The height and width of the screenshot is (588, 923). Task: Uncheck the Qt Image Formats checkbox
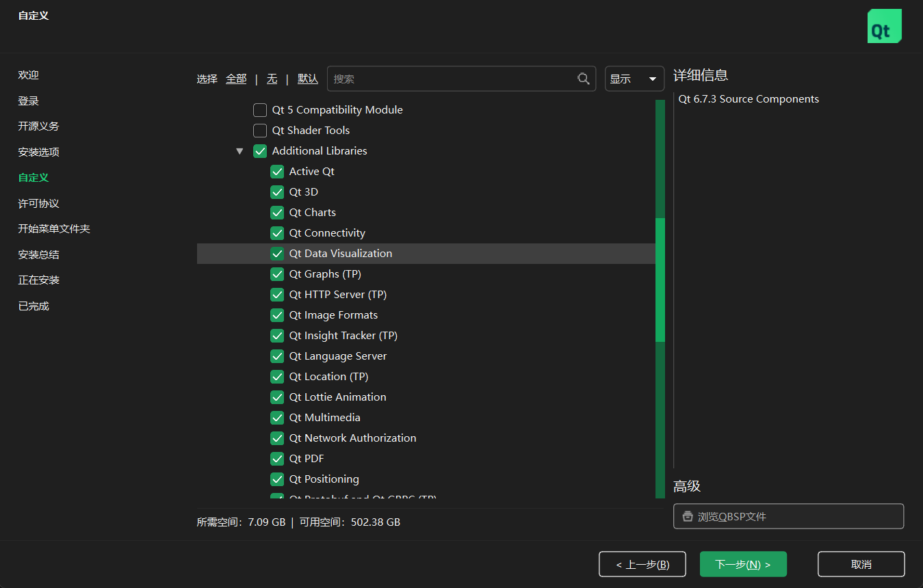point(277,315)
